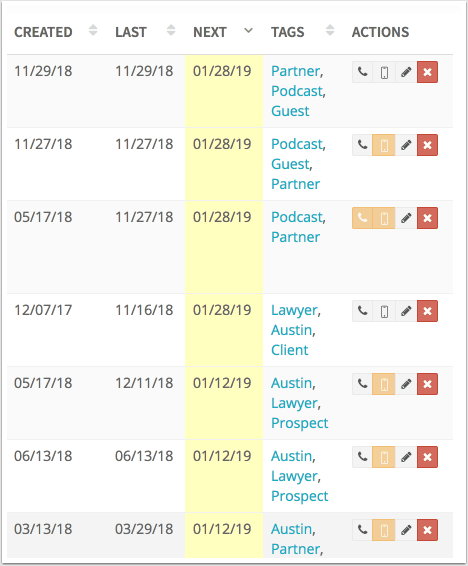Delete the first contact row with red X
468x566 pixels.
(428, 72)
